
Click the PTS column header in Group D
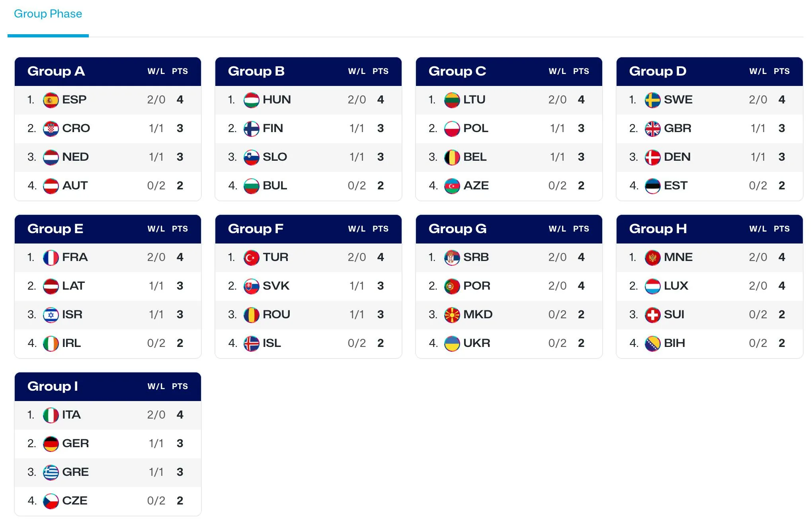click(781, 71)
